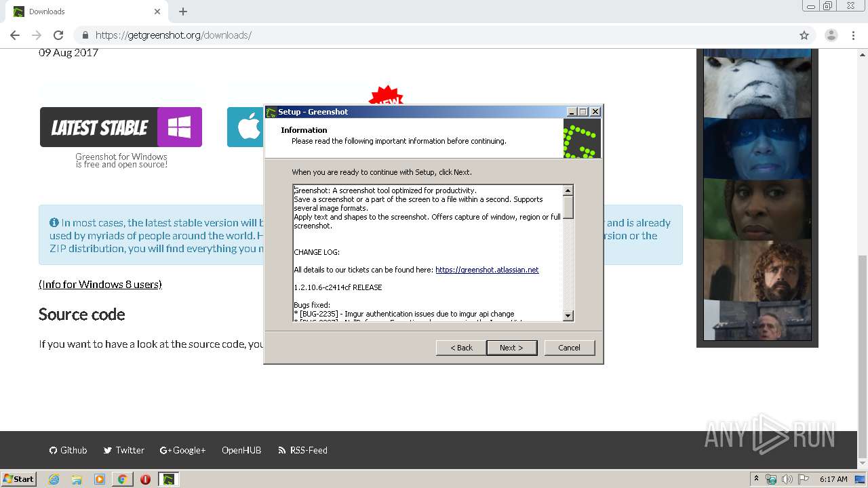Close the Greenshot Setup window
Screen dimensions: 868x488
595,112
